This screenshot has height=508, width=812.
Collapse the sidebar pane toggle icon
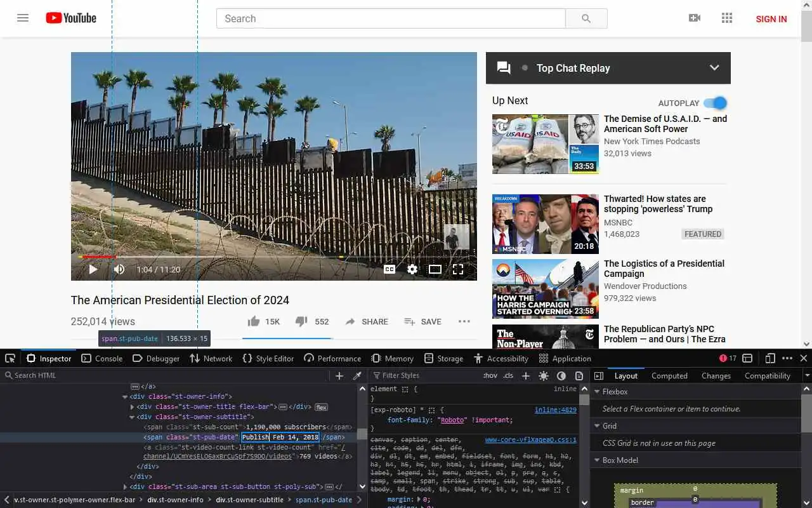[x=599, y=375]
